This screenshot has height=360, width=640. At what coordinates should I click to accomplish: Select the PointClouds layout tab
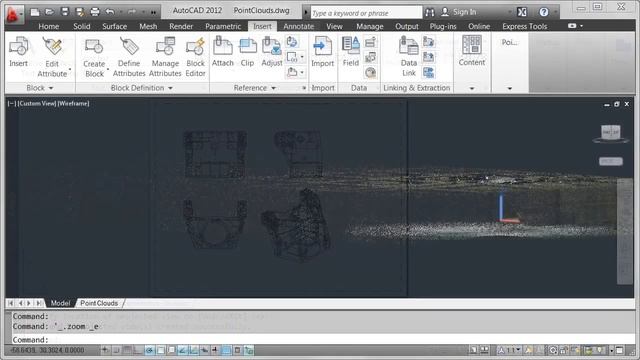[99, 303]
